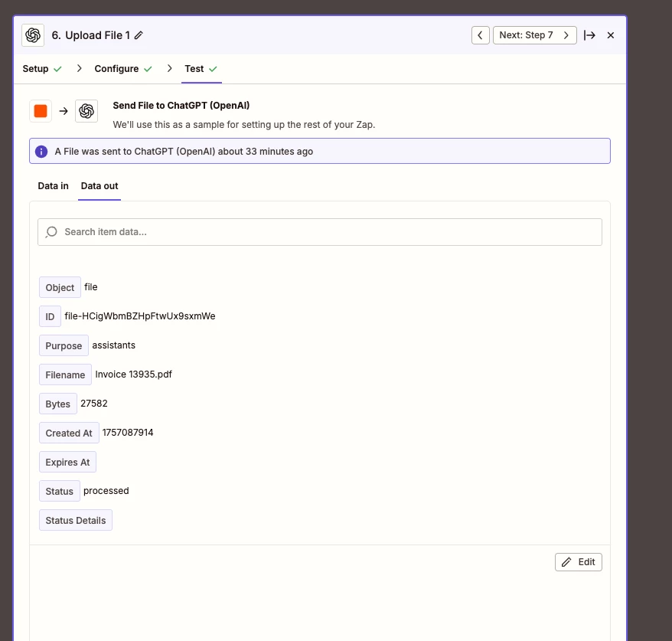Select the ID field label
Image resolution: width=672 pixels, height=641 pixels.
coord(51,316)
